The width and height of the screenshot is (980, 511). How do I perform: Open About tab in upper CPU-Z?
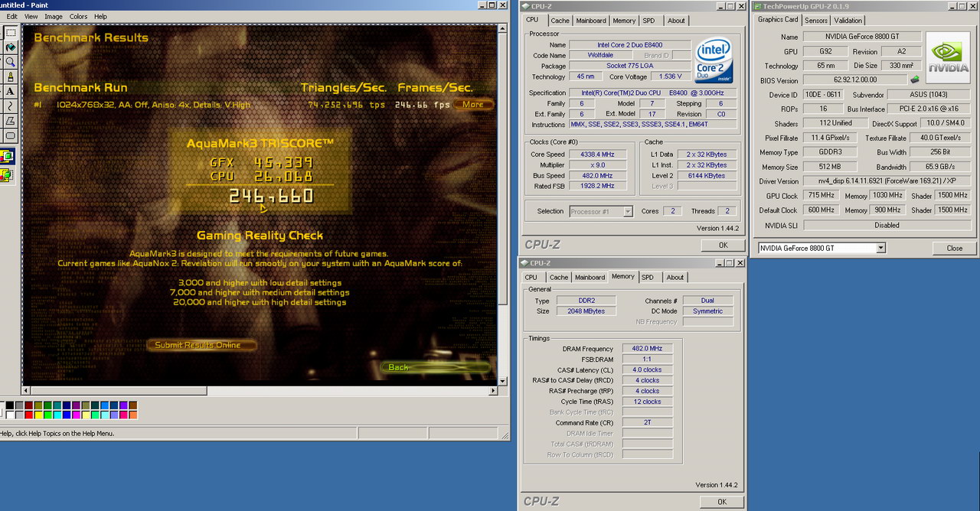point(676,21)
